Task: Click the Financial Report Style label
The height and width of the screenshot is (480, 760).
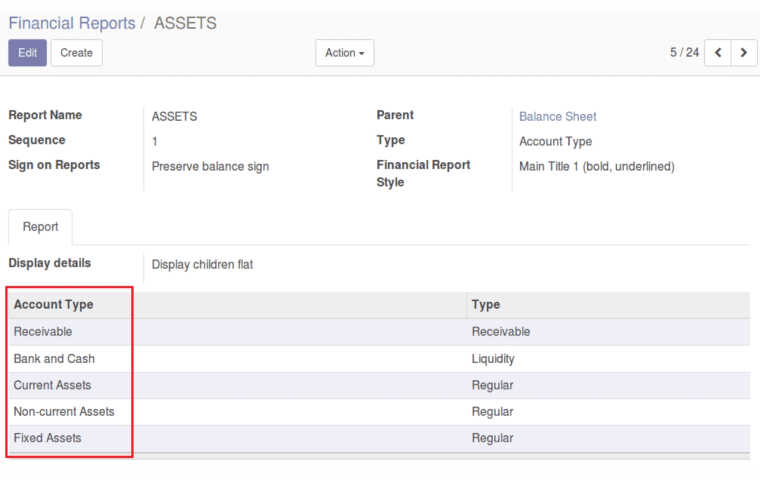Action: [x=423, y=174]
